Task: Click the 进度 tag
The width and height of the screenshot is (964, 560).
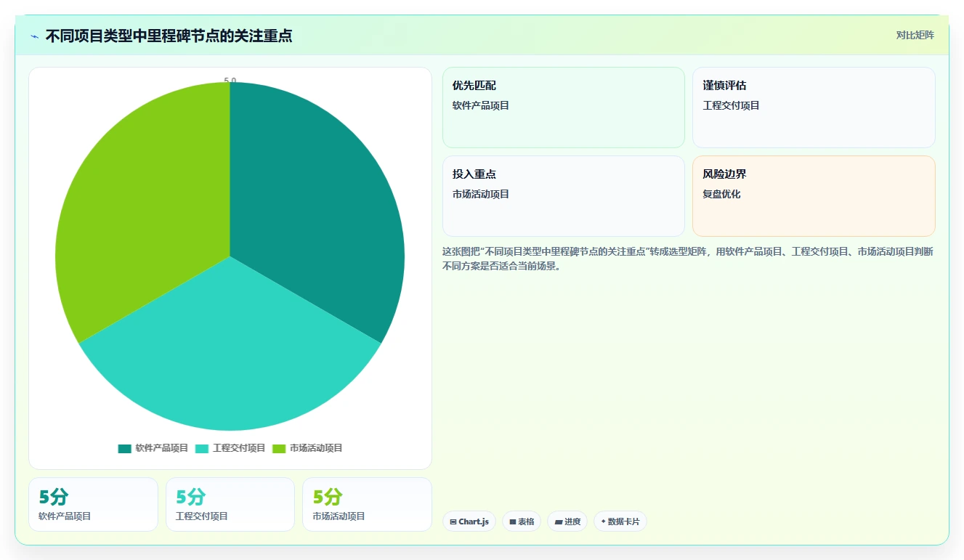Action: point(567,522)
